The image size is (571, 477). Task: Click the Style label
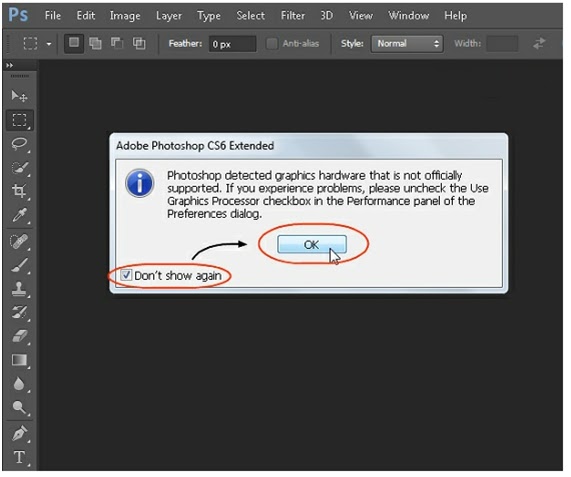tap(352, 44)
